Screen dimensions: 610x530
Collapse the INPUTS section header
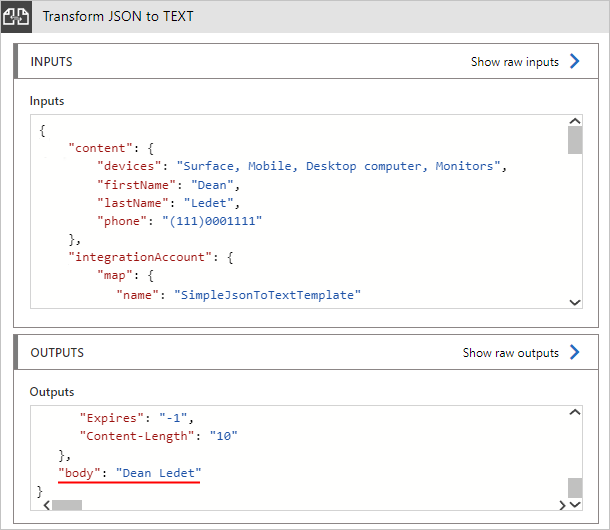(x=52, y=62)
